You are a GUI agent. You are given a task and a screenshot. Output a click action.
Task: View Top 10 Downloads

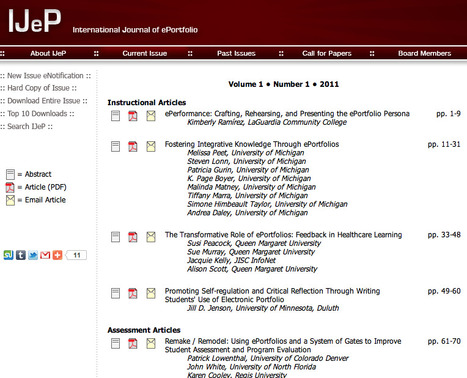click(x=37, y=114)
